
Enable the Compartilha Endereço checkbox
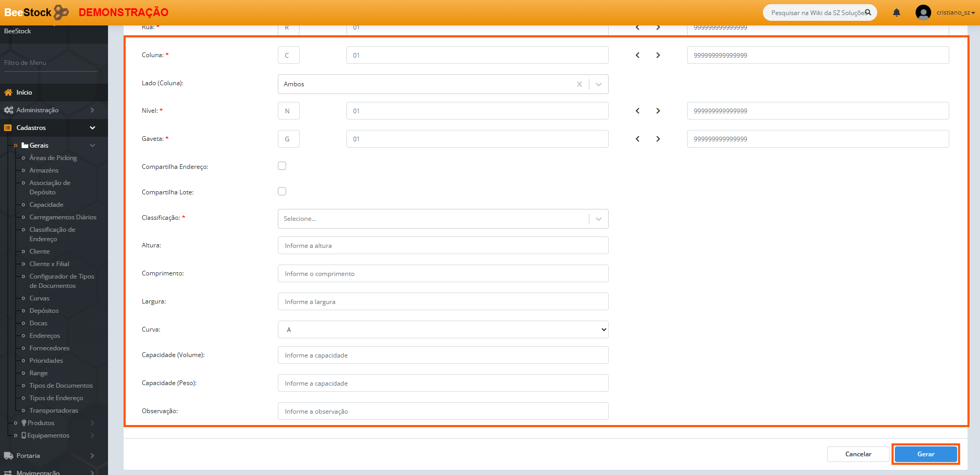click(x=282, y=166)
